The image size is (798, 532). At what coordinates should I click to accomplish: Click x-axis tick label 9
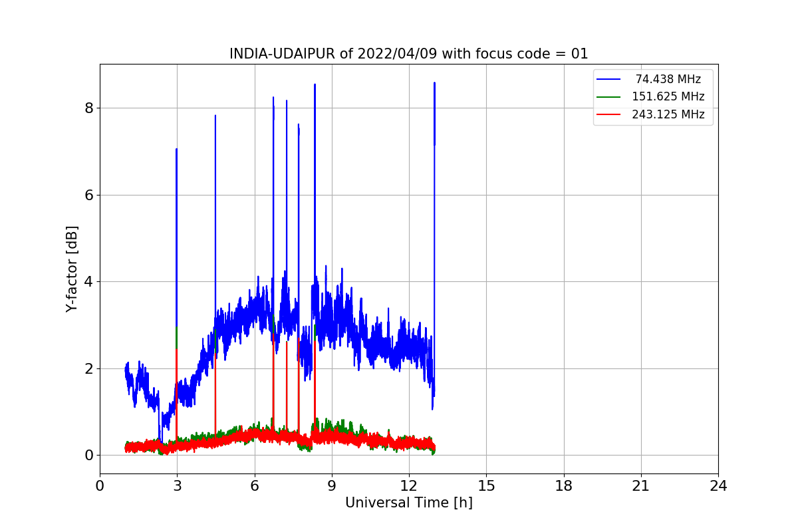point(331,486)
